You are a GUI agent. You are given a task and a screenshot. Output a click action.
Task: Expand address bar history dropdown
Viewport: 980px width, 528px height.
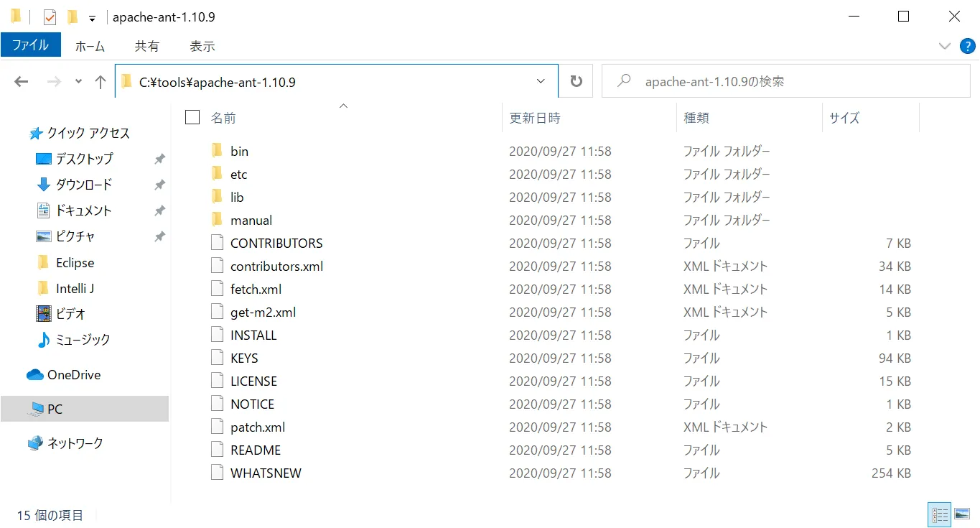tap(541, 82)
